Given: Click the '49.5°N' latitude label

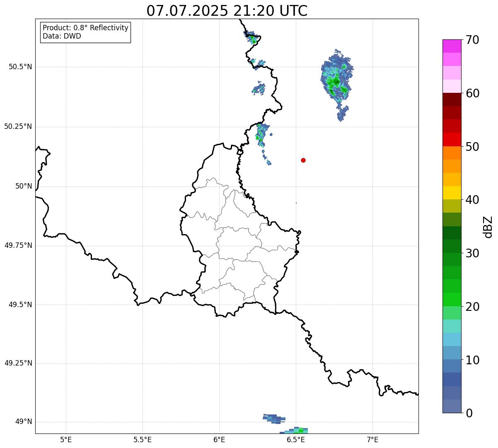Looking at the screenshot, I should pos(20,305).
